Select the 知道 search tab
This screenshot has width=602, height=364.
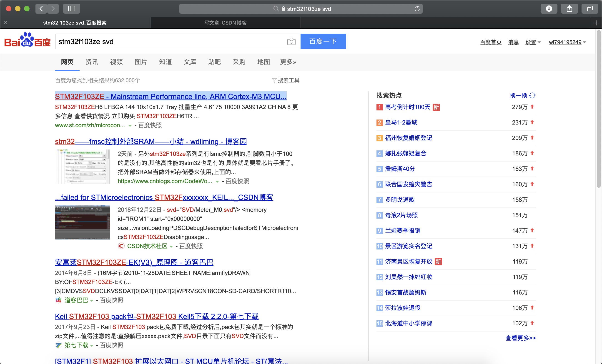click(166, 62)
